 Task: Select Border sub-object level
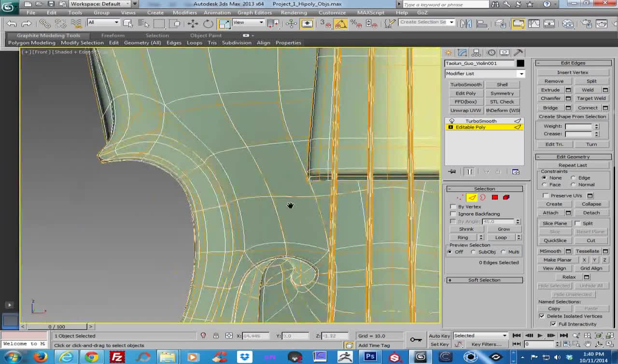click(x=483, y=197)
